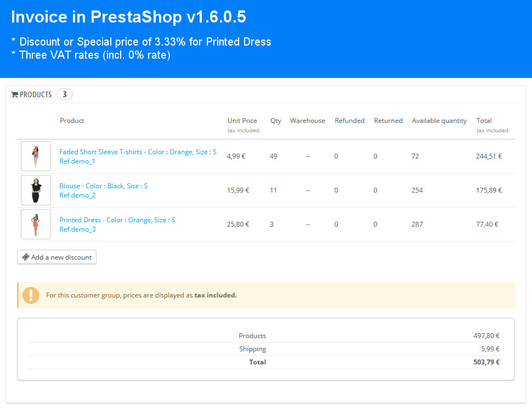This screenshot has width=532, height=410.
Task: Select the Printed Dress quantity 3
Action: (271, 224)
